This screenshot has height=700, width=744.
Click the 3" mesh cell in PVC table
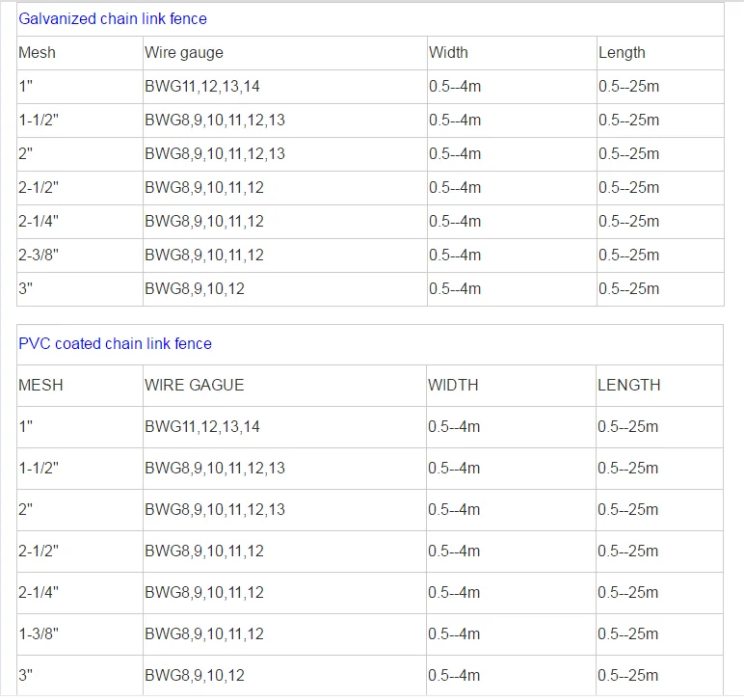click(26, 675)
